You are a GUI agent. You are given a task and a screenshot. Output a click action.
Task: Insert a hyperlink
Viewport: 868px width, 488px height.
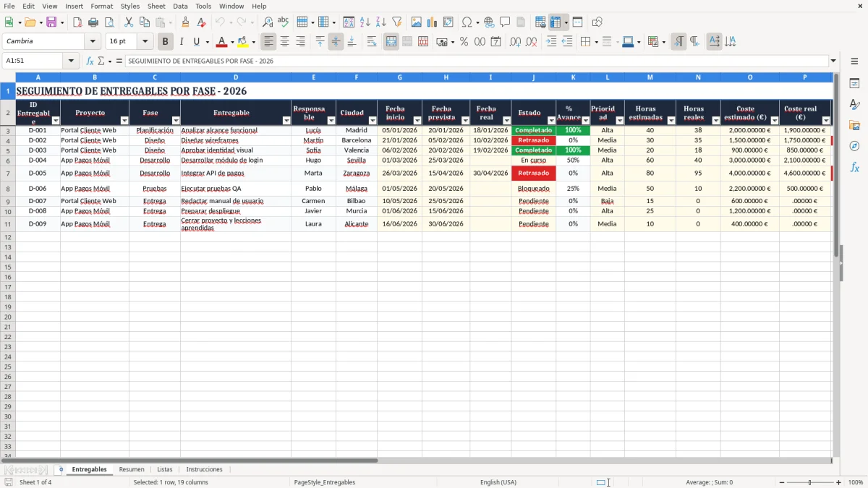click(x=489, y=22)
